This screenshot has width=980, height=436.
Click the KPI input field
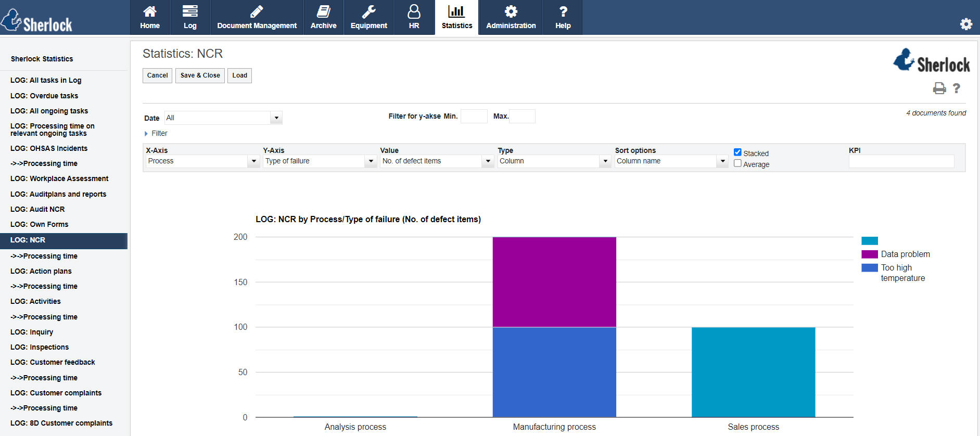coord(901,161)
